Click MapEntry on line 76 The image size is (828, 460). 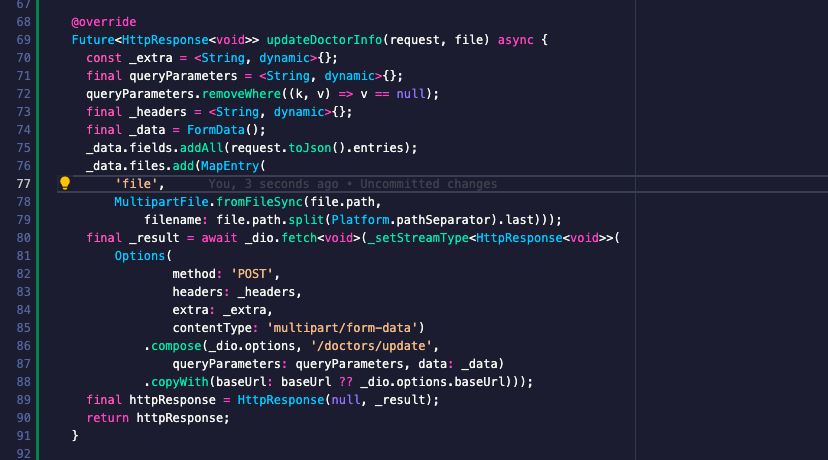point(230,166)
